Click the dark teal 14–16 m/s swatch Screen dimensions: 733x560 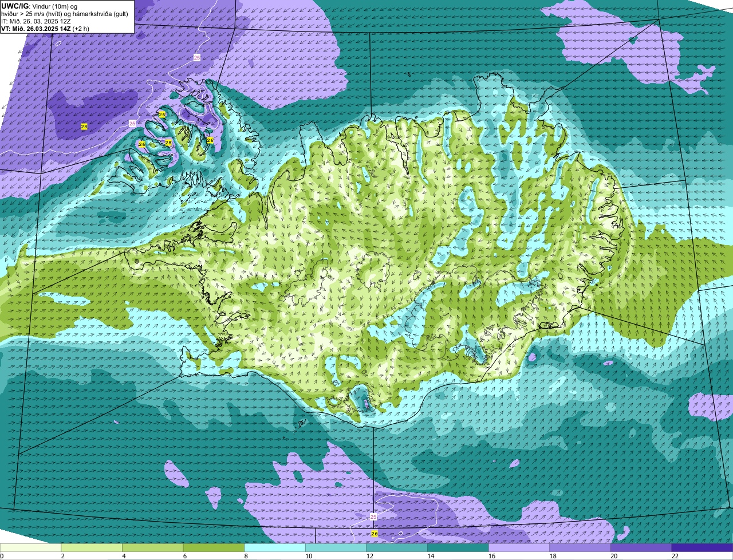(x=458, y=547)
